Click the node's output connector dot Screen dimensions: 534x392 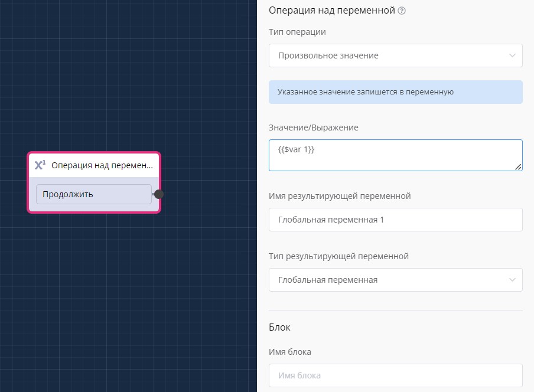159,194
